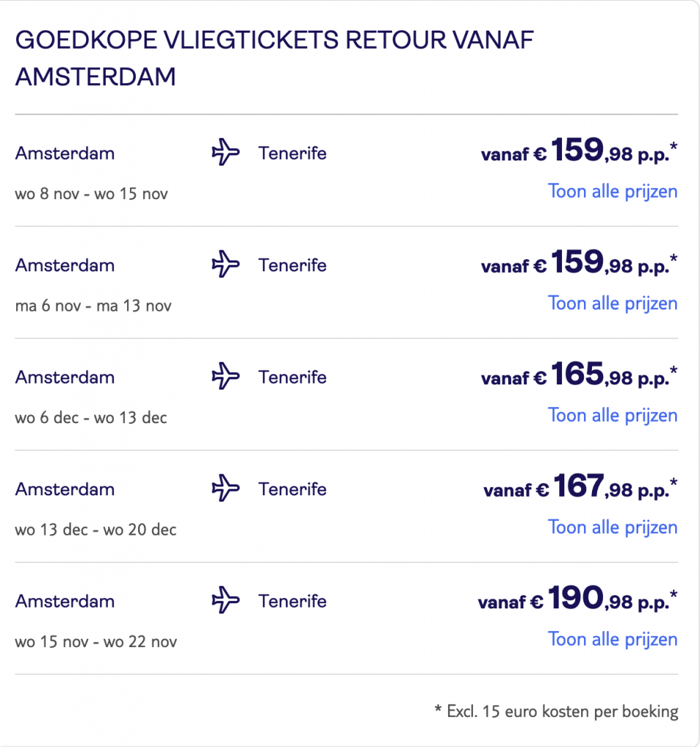Click the airplane icon for 8–15 nov flight
The height and width of the screenshot is (747, 700).
(x=226, y=153)
